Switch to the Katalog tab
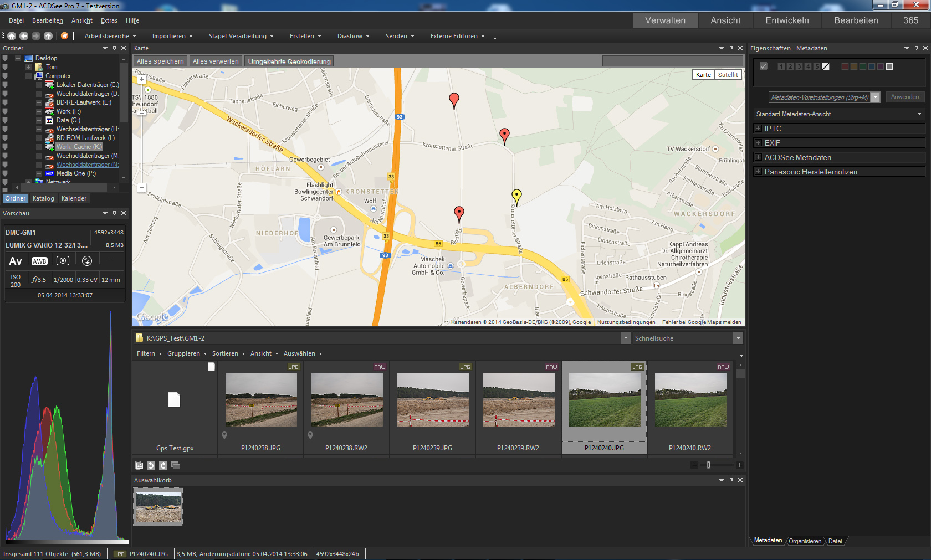931x560 pixels. click(x=43, y=198)
